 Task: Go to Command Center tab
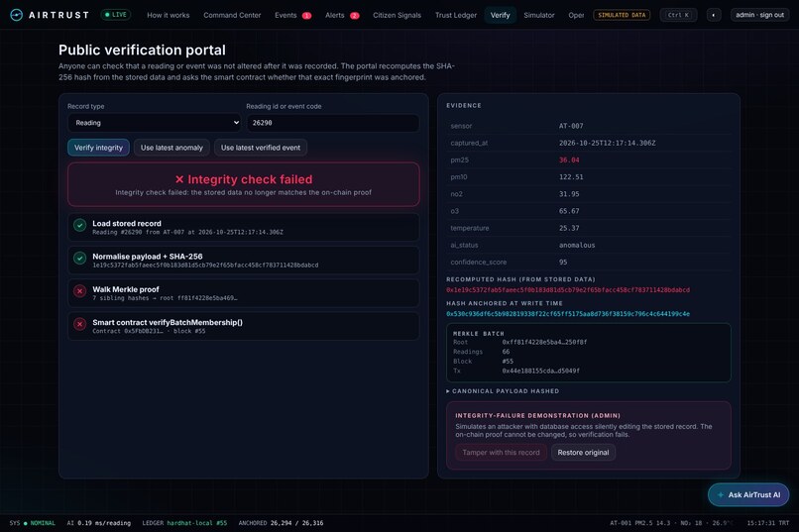click(x=232, y=15)
